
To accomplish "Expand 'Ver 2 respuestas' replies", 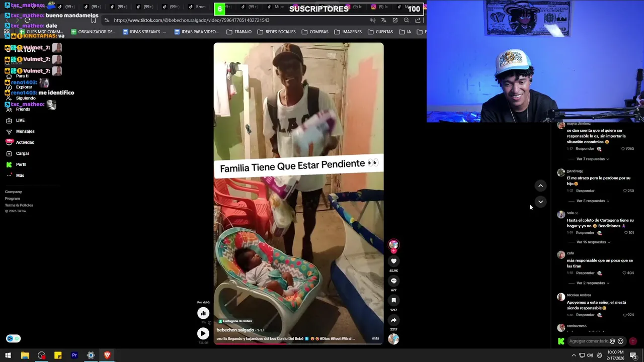I will pyautogui.click(x=593, y=283).
